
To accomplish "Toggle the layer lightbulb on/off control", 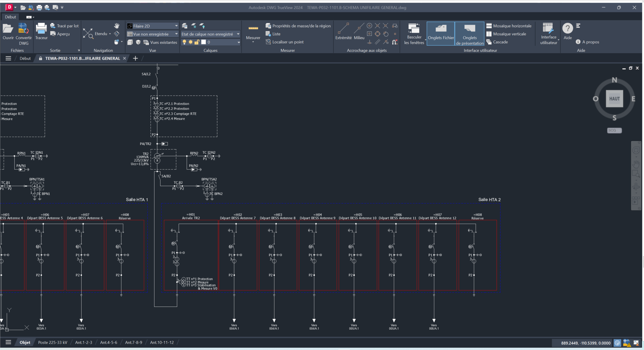I will (185, 42).
